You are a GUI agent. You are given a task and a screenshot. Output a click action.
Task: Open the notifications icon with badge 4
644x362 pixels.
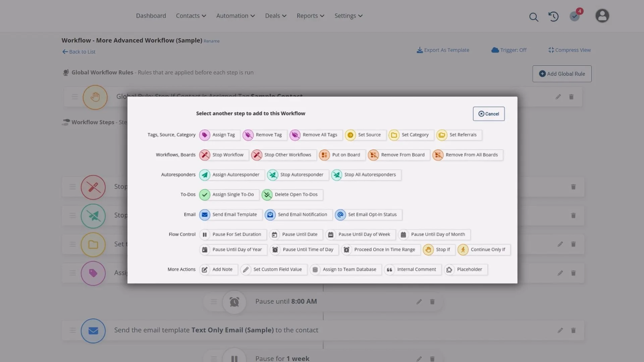pos(575,16)
